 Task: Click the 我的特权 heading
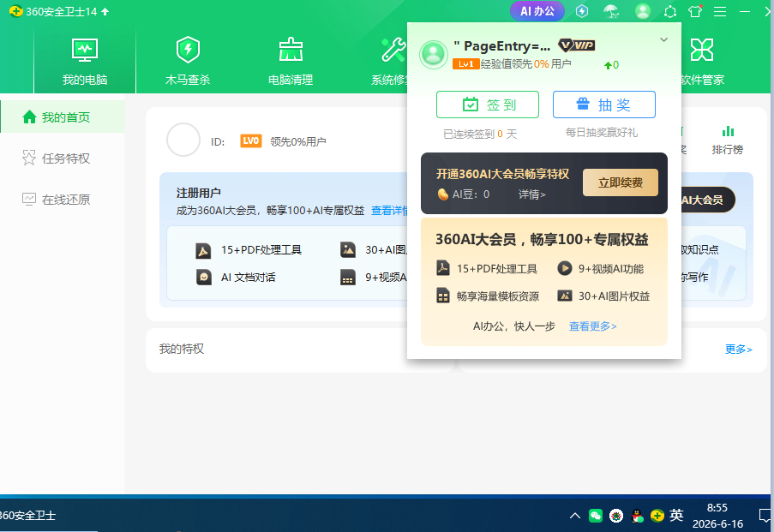[181, 349]
